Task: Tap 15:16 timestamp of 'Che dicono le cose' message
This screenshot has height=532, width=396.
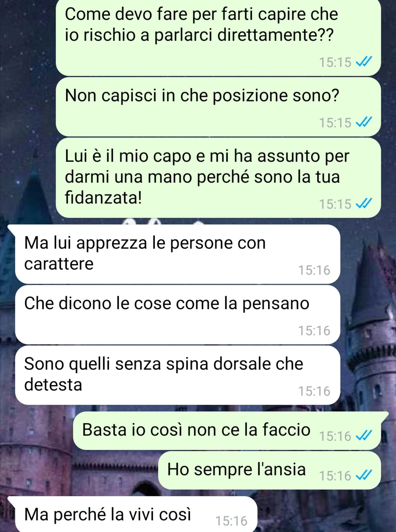Action: (314, 330)
